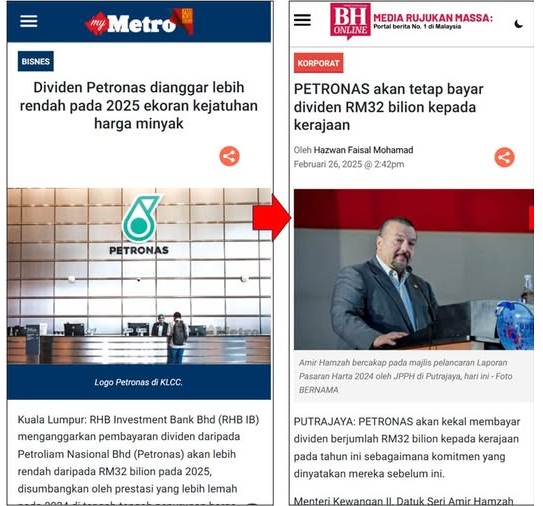Toggle dark mode with the moon icon

tap(518, 24)
